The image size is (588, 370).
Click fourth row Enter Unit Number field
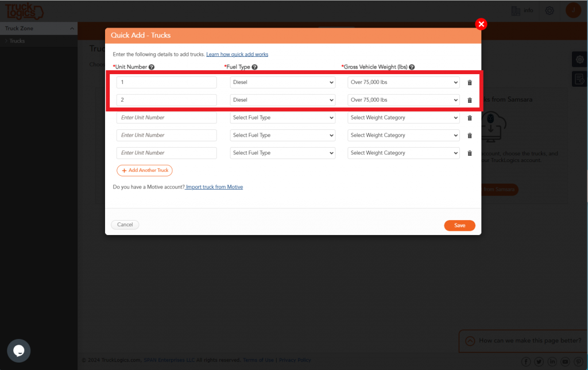pos(167,136)
